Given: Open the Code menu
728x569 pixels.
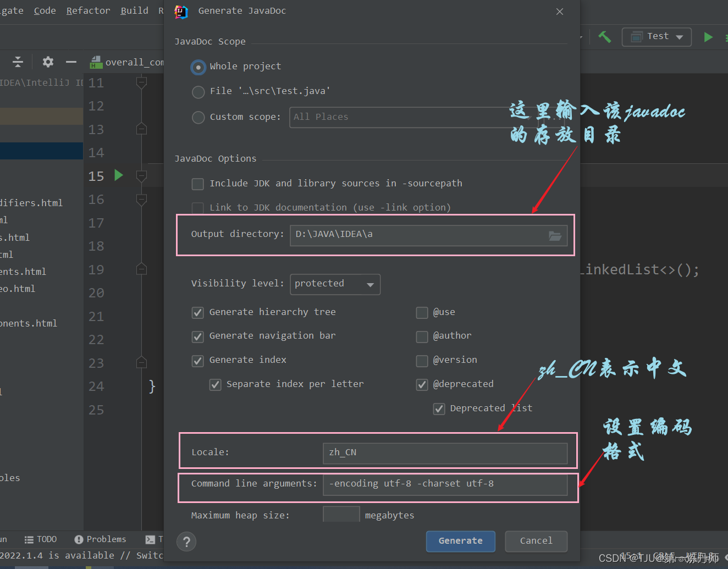Looking at the screenshot, I should click(45, 10).
